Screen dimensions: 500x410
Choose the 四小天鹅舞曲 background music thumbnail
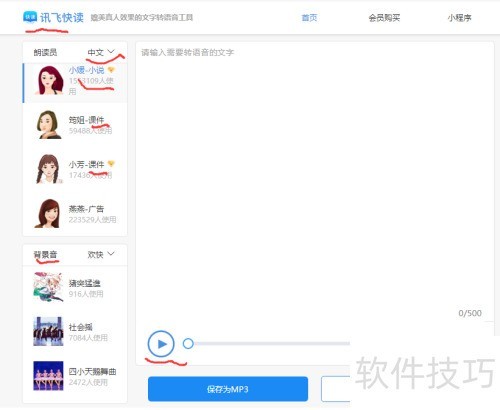[x=48, y=376]
